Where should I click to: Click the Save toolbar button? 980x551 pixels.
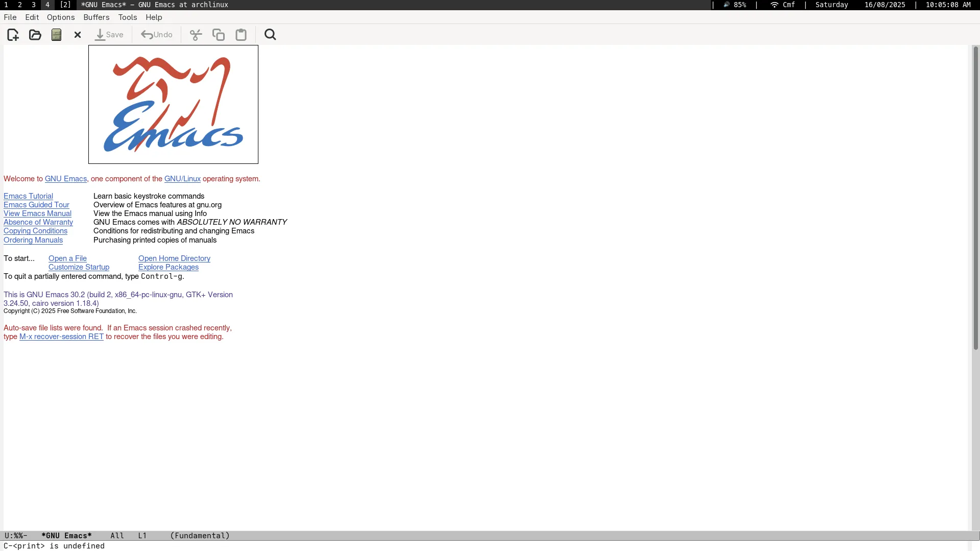tap(110, 35)
